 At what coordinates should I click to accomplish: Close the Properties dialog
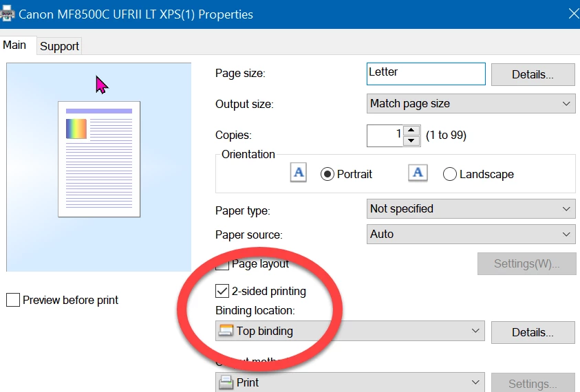[x=574, y=14]
